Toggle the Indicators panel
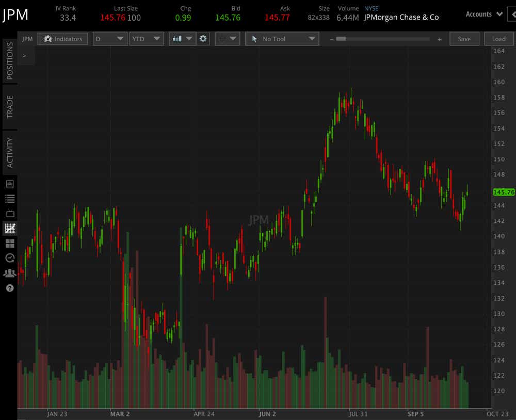 coord(62,39)
